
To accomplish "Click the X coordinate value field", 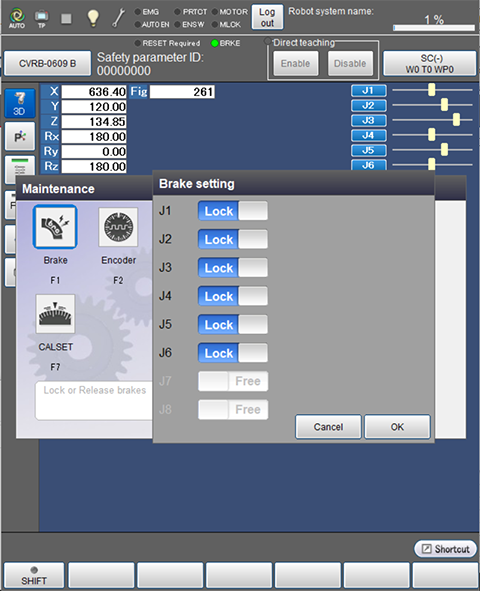I will coord(94,92).
